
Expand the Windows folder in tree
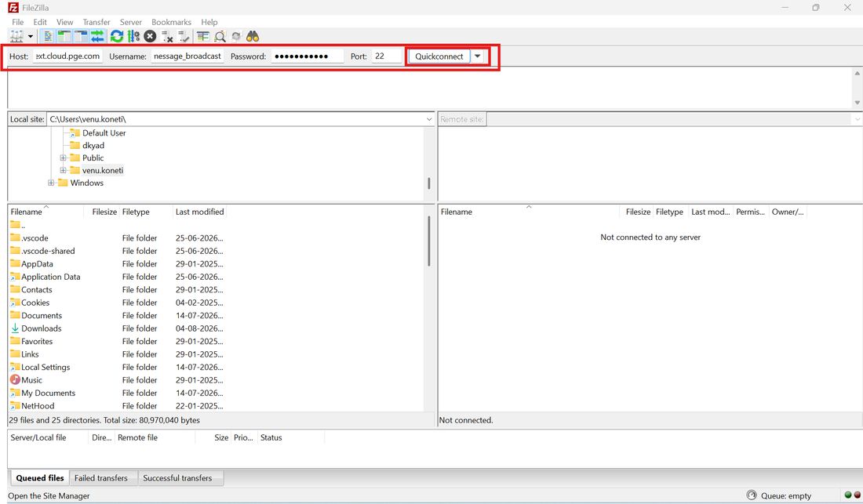point(51,183)
